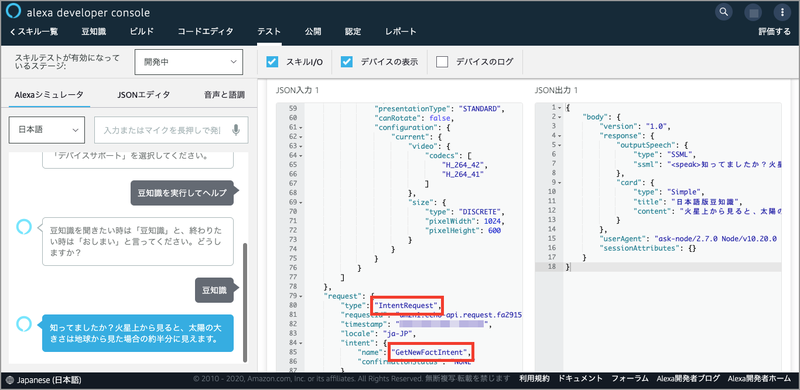Collapse JSON input line 62 current fold arrow
This screenshot has width=800, height=390.
click(301, 137)
